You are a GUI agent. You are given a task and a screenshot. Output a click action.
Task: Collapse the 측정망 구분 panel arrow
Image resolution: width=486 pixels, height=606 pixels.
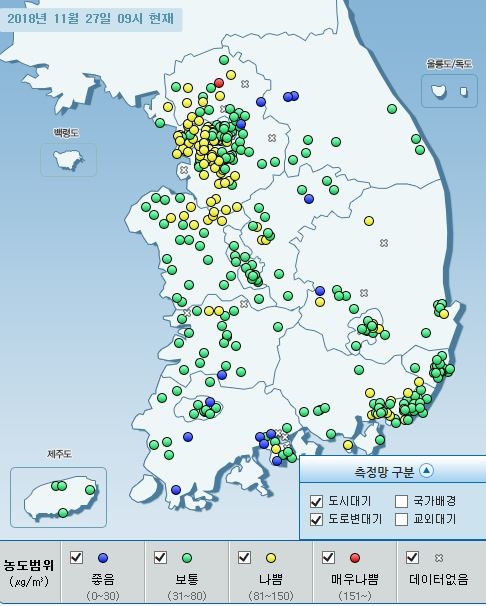pyautogui.click(x=427, y=470)
